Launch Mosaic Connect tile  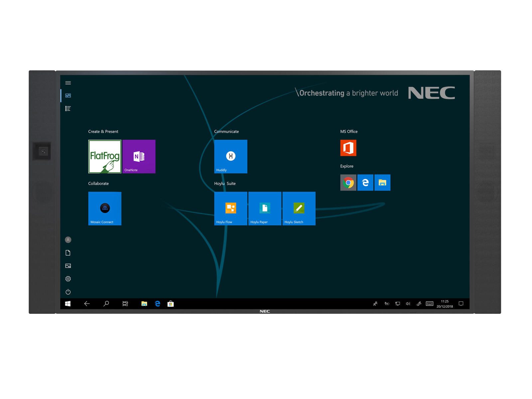[105, 208]
